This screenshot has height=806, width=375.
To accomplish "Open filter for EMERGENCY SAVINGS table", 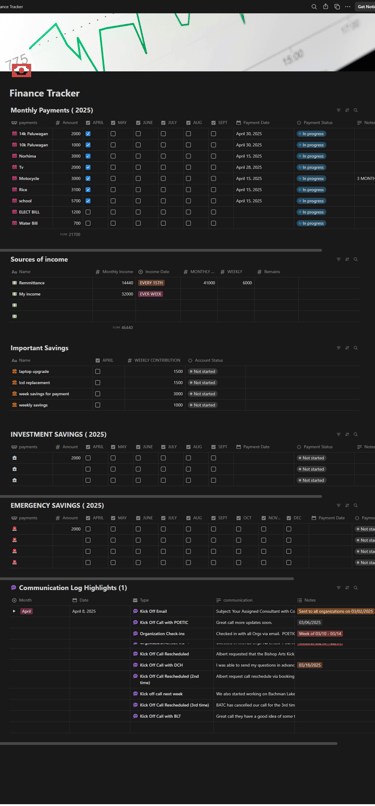I will (x=339, y=505).
